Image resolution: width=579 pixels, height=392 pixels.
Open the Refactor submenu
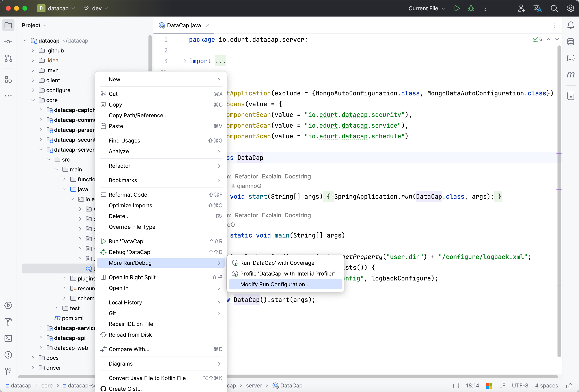[x=161, y=166]
